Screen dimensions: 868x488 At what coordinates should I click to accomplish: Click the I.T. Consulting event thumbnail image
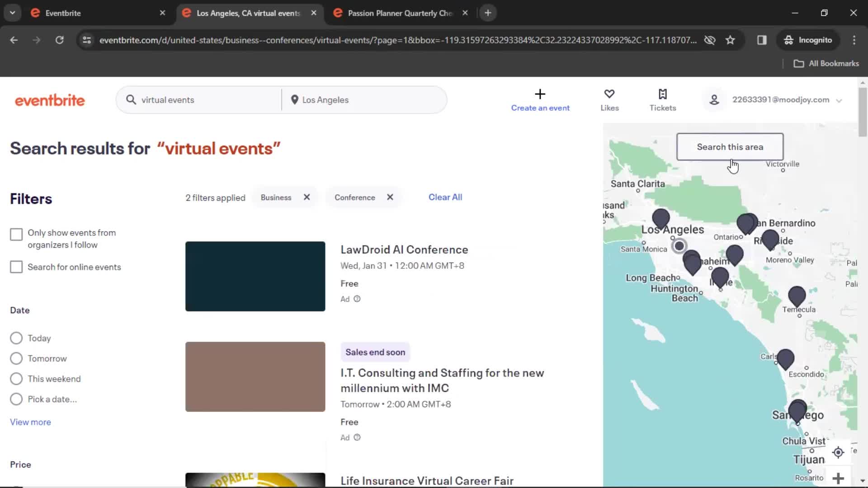coord(255,376)
